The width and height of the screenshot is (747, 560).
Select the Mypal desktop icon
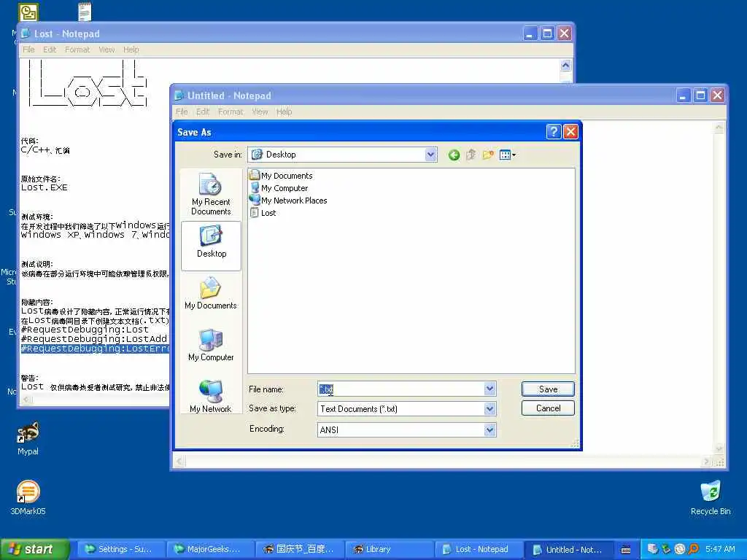28,438
